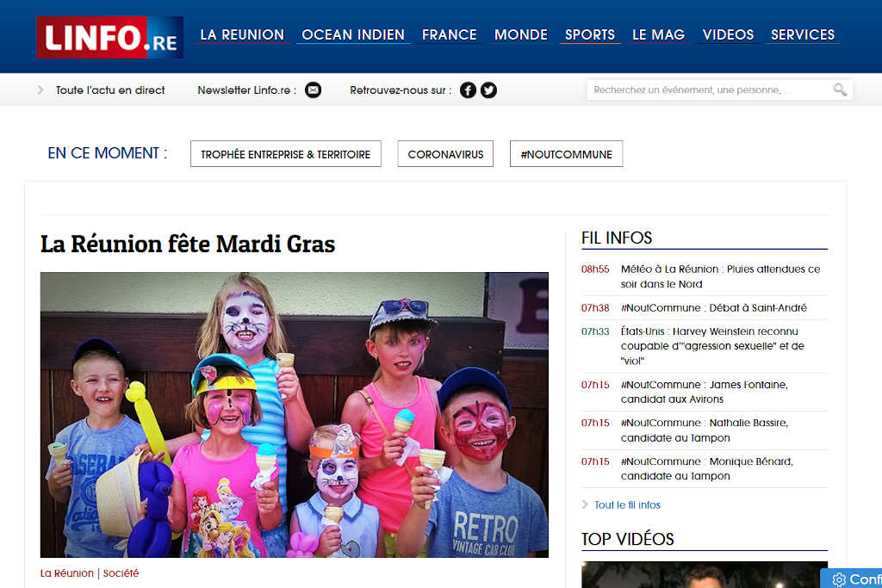
Task: Visit the Facebook page icon
Action: [x=468, y=90]
